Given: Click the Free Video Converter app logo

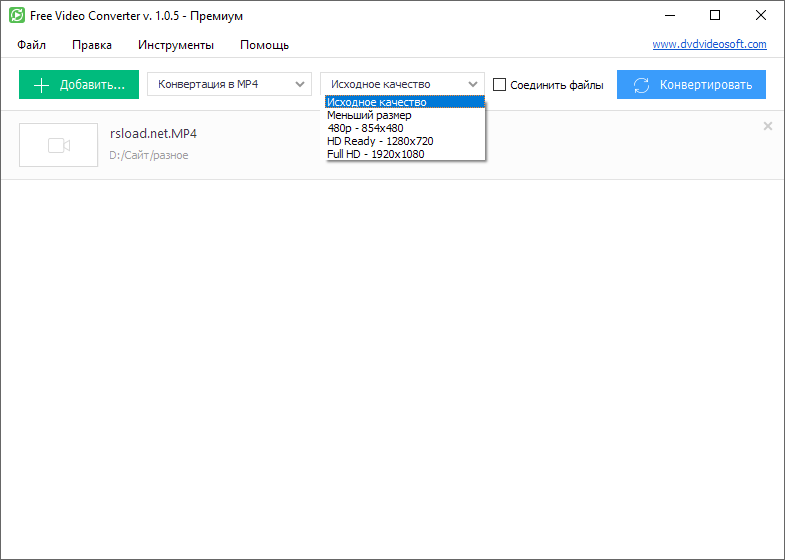Looking at the screenshot, I should pos(17,16).
